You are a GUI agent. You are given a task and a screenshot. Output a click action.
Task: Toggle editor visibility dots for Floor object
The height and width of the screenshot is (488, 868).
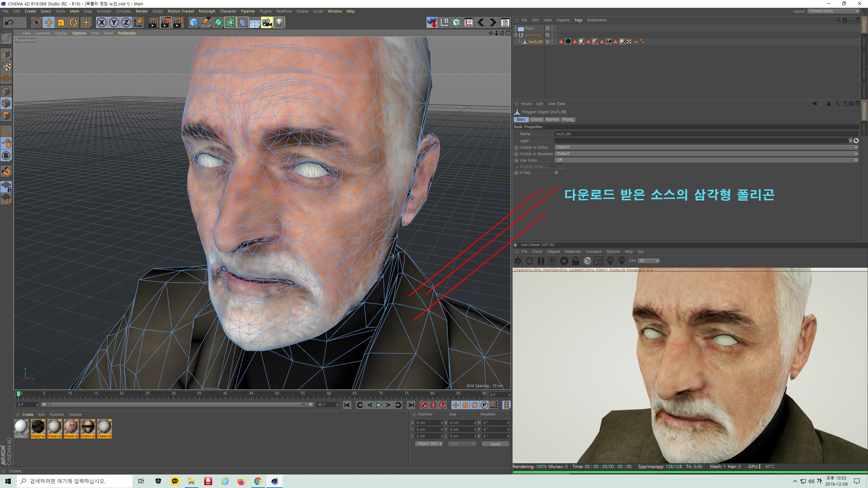pos(552,28)
